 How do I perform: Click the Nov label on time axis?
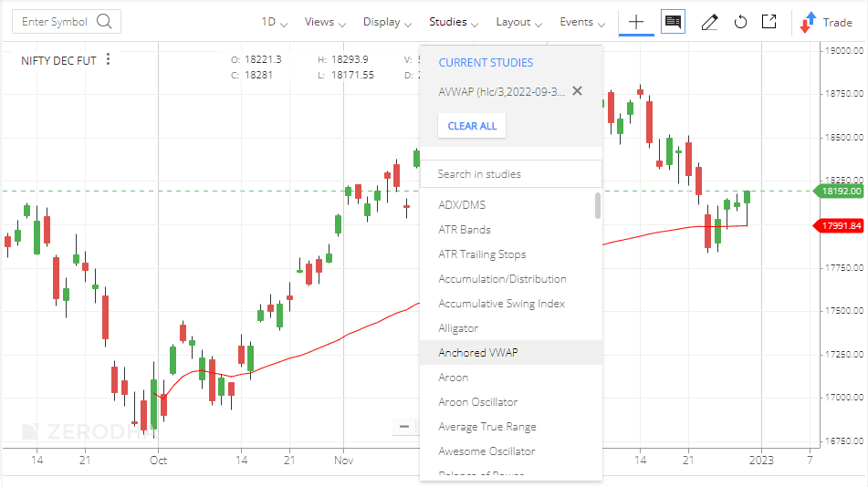[343, 460]
